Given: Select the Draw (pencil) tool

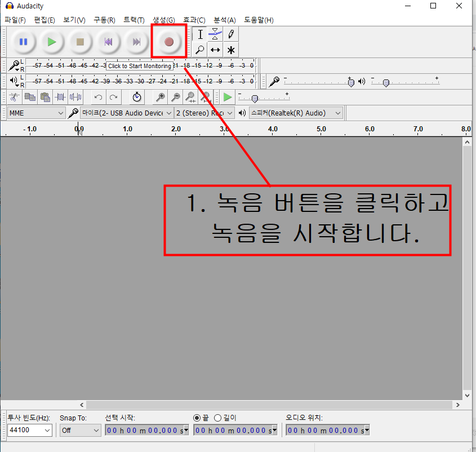Looking at the screenshot, I should [231, 34].
